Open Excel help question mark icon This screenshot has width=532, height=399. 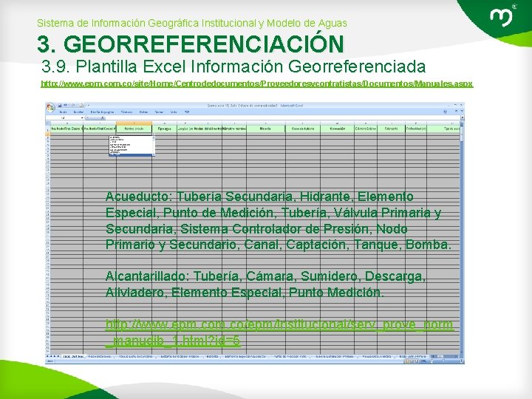tap(445, 112)
